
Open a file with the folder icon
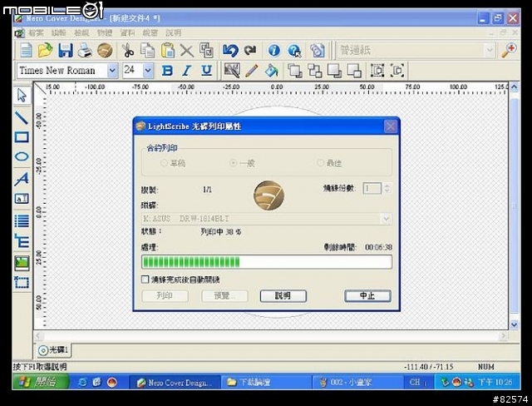pyautogui.click(x=45, y=50)
